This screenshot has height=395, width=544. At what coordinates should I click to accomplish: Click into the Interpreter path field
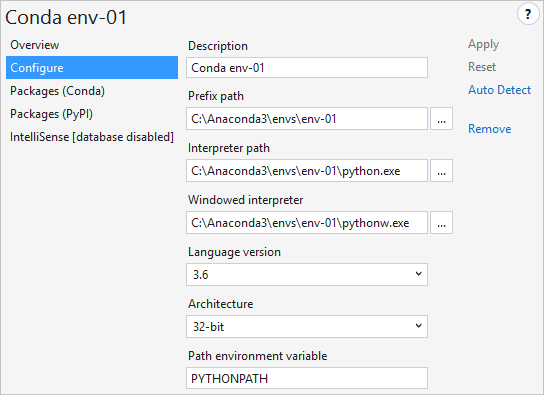(307, 171)
